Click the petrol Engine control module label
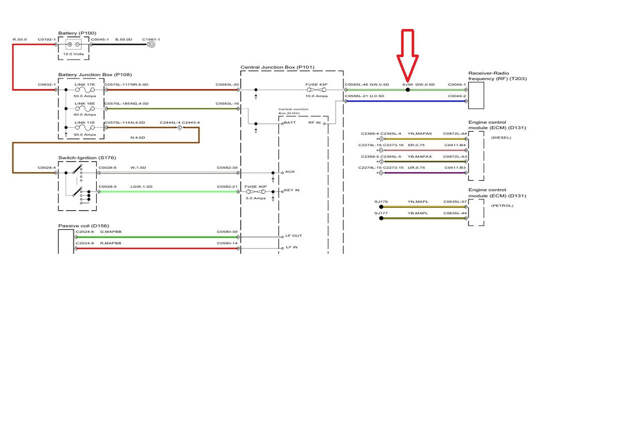The height and width of the screenshot is (422, 620). (x=497, y=193)
